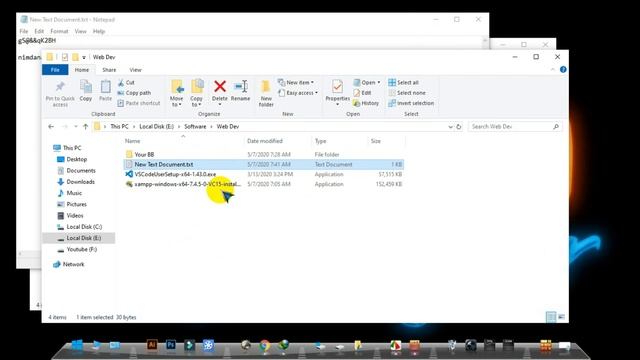Go up one folder level arrow
The width and height of the screenshot is (640, 360).
(x=85, y=127)
